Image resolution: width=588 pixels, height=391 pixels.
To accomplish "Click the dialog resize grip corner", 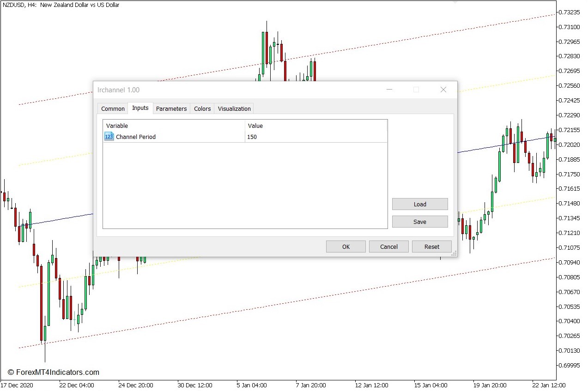I will pyautogui.click(x=454, y=253).
